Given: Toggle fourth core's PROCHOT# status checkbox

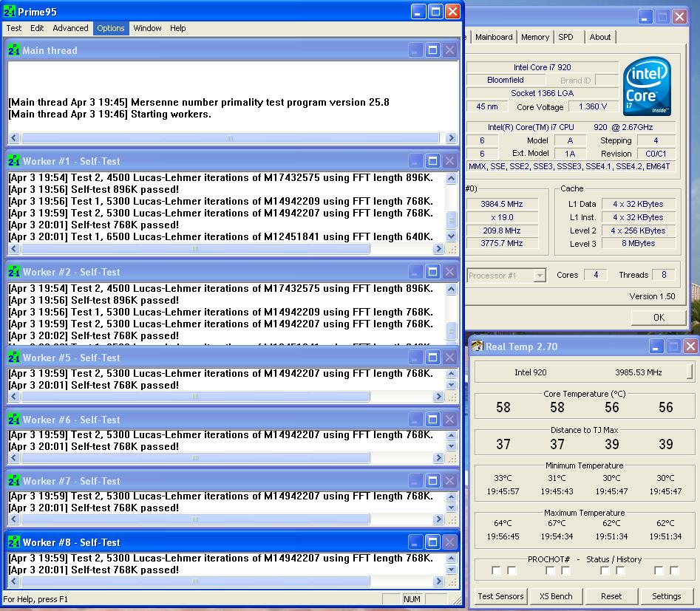Looking at the screenshot, I should [659, 570].
